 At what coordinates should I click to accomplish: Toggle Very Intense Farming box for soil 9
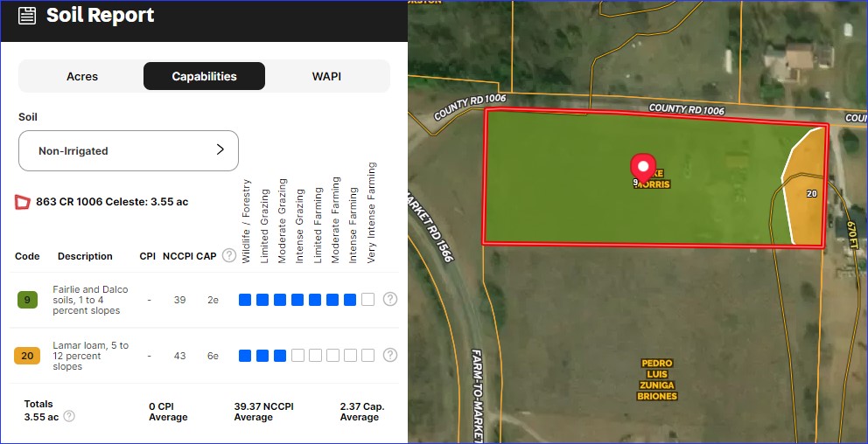367,300
